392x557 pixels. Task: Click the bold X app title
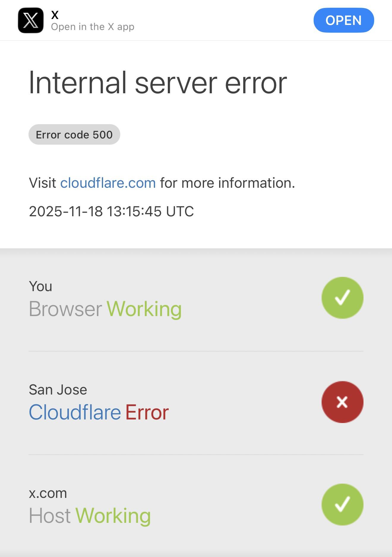55,15
